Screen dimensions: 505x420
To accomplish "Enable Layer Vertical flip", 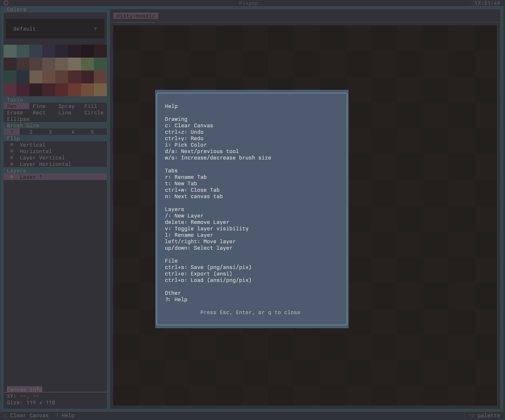I will pyautogui.click(x=42, y=158).
